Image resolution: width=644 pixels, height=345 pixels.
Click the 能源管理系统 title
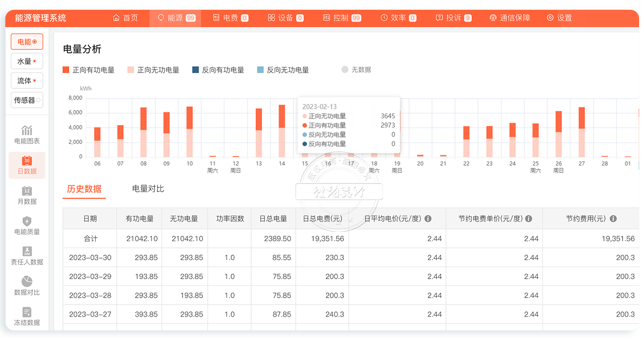click(x=40, y=18)
